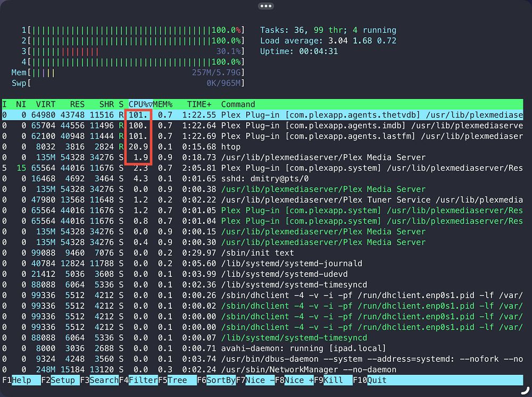Click F7 Nice - to lower niceness

click(x=255, y=380)
